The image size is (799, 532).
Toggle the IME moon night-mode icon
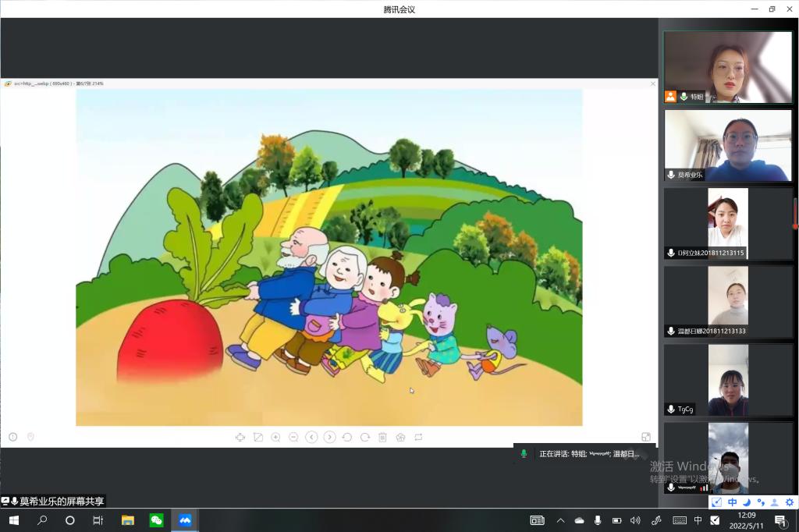[746, 502]
